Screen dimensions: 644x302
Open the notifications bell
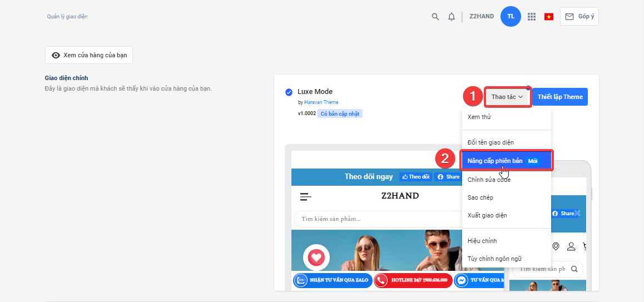452,17
